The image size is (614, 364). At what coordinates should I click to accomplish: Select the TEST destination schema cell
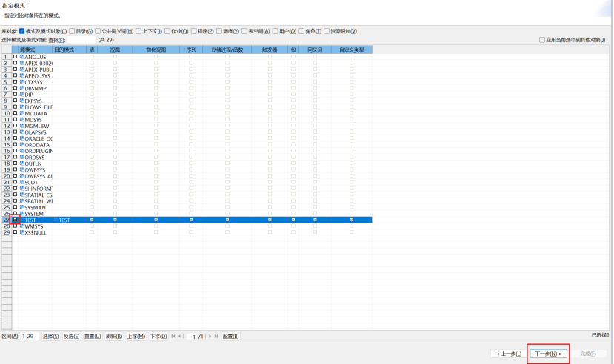[x=70, y=220]
